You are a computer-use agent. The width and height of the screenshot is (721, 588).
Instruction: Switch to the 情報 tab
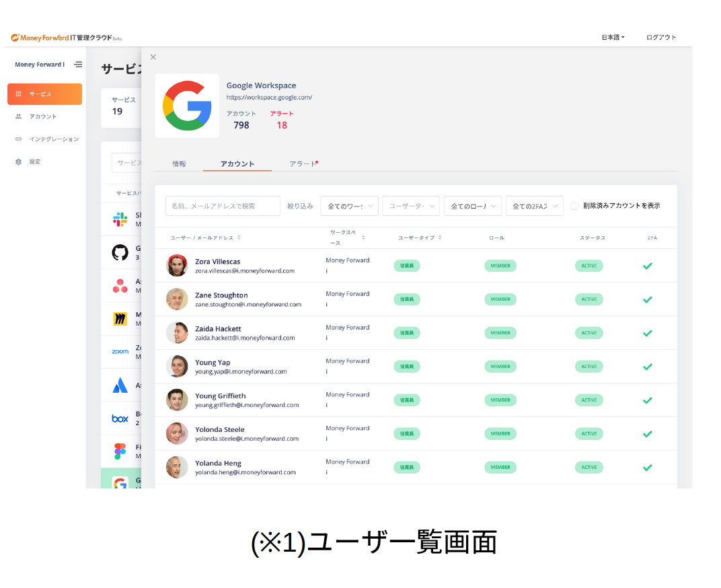click(x=179, y=163)
